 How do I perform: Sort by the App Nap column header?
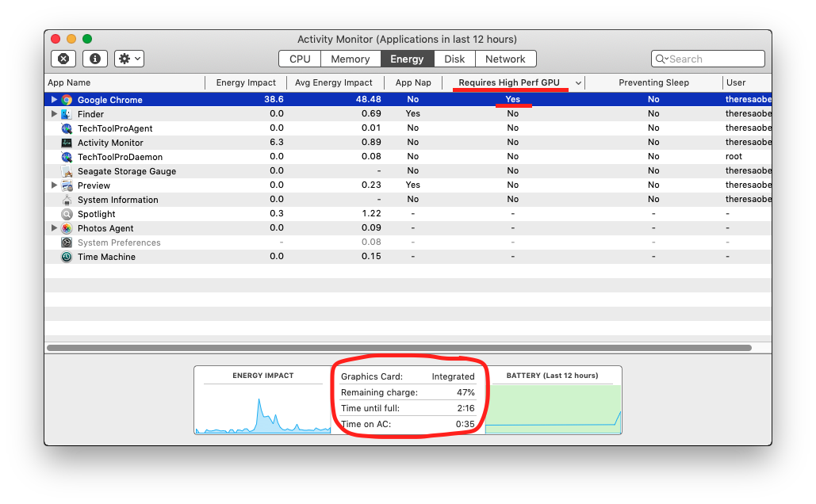413,82
